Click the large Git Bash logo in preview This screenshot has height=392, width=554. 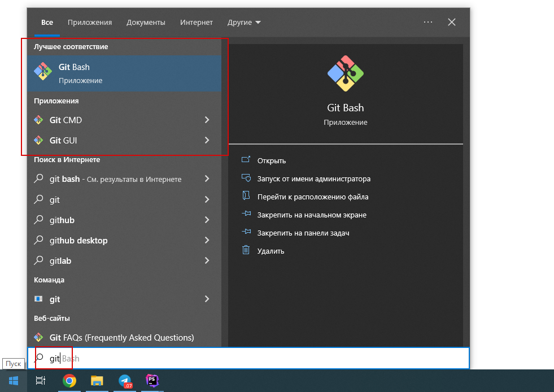pyautogui.click(x=345, y=73)
